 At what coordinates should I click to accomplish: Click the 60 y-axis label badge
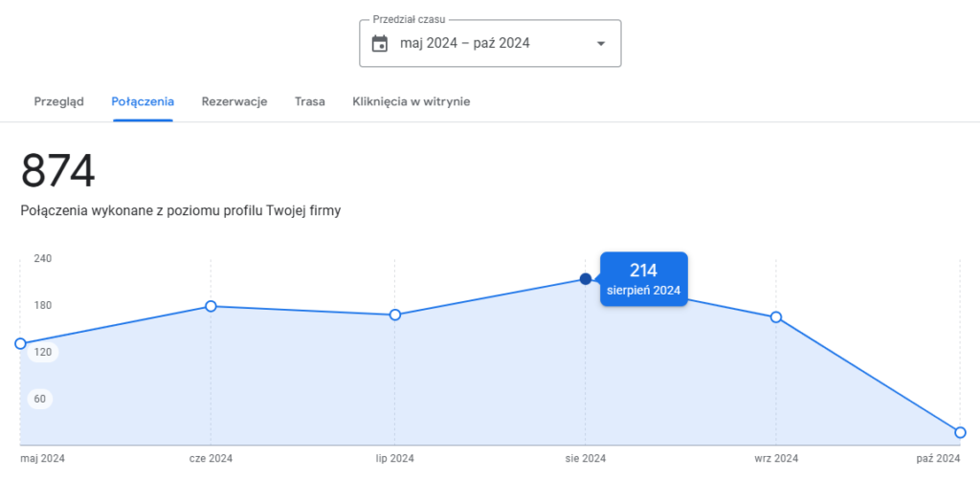tap(40, 399)
